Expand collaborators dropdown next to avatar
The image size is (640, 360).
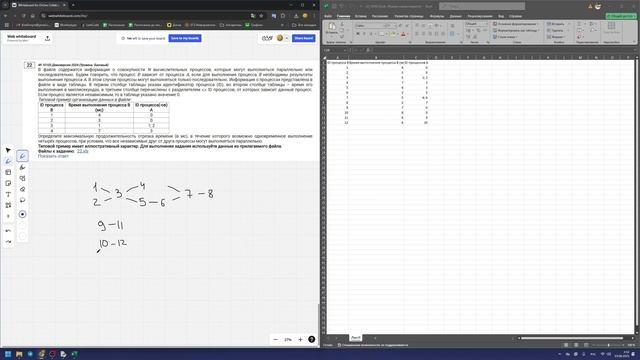click(x=287, y=38)
